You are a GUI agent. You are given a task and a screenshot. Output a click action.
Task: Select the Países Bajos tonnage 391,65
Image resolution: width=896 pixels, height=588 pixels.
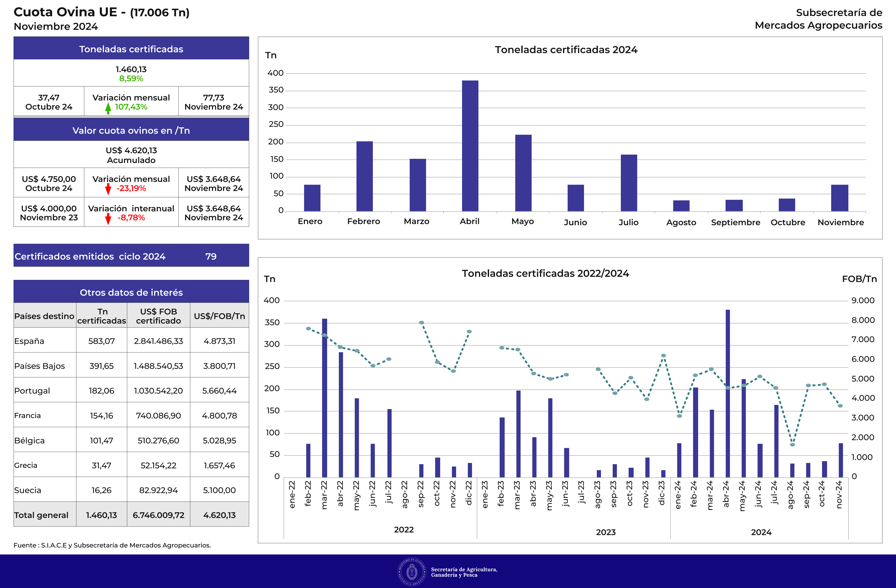pyautogui.click(x=102, y=366)
